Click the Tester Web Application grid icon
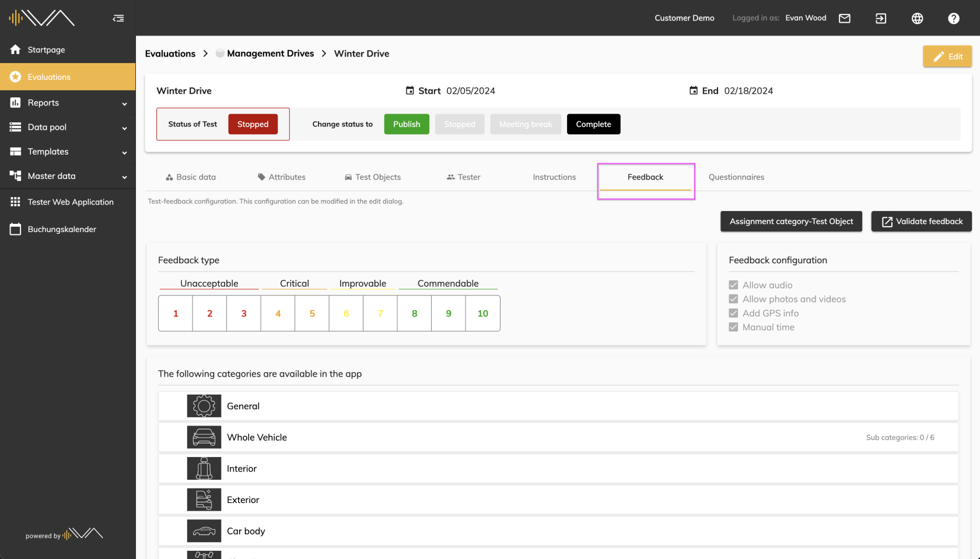 (16, 202)
